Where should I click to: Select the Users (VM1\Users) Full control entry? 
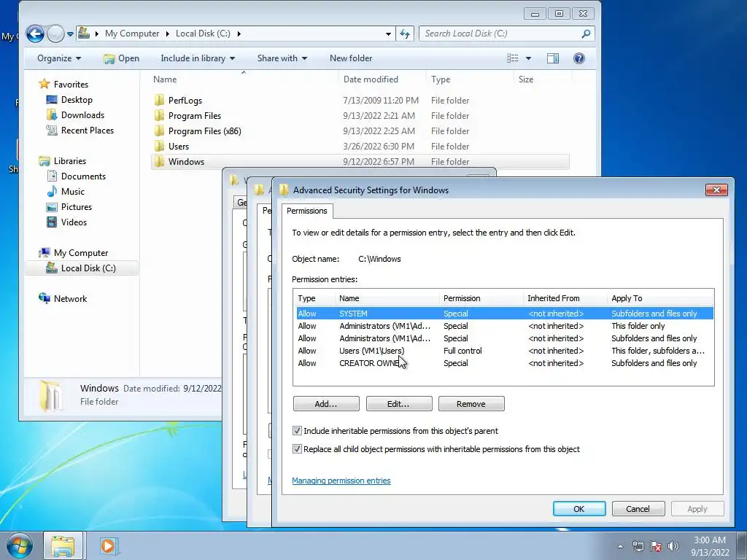pyautogui.click(x=504, y=351)
